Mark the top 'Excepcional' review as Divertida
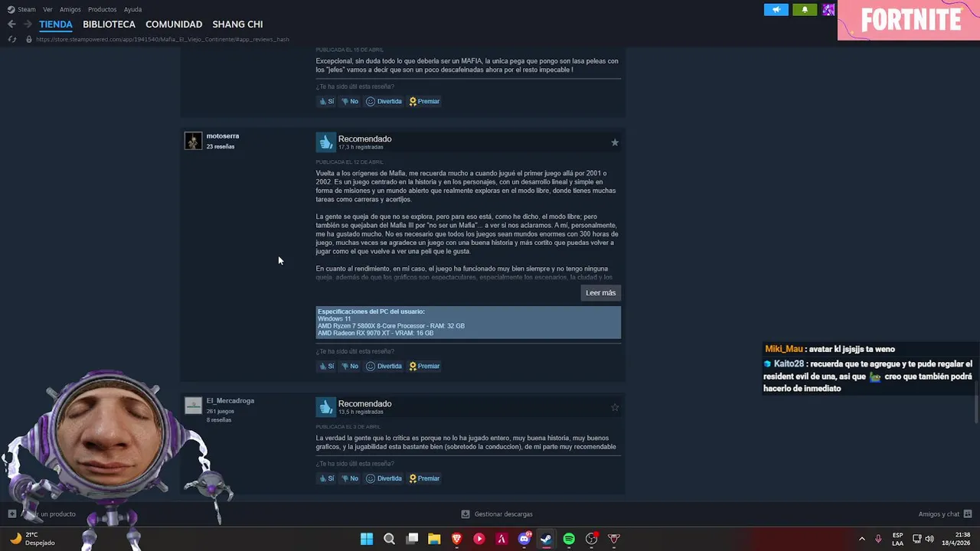980x551 pixels. pyautogui.click(x=384, y=101)
